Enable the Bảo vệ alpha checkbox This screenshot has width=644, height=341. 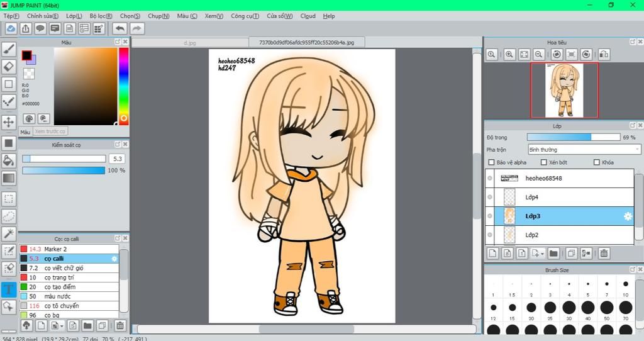(491, 162)
